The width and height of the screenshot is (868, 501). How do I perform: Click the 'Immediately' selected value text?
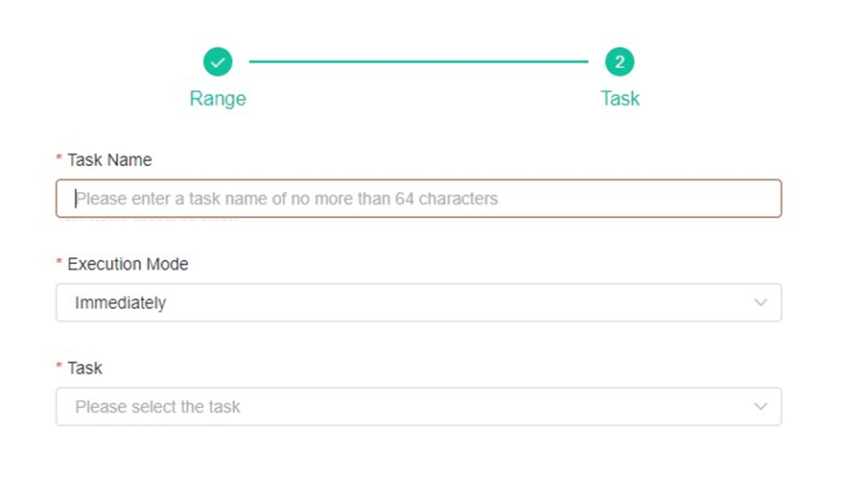[x=120, y=302]
